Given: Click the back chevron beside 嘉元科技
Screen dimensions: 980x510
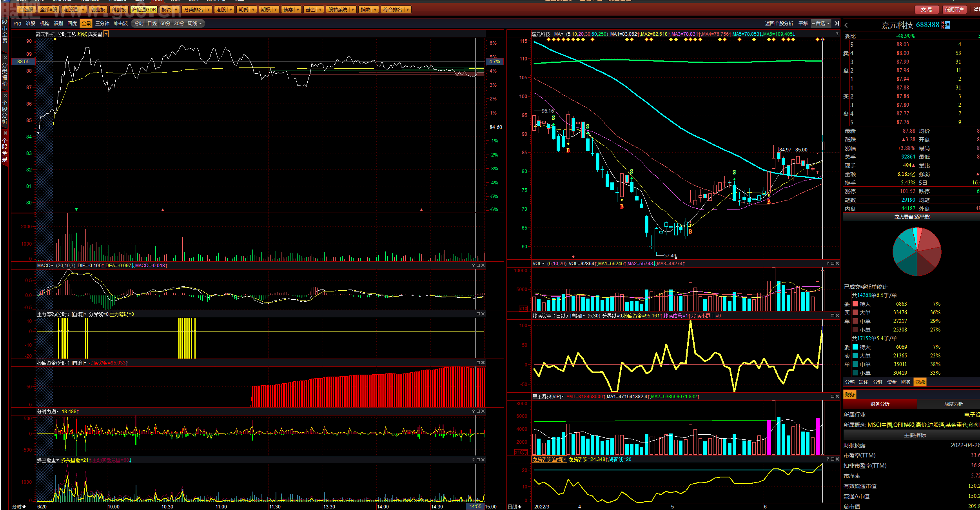Looking at the screenshot, I should [846, 25].
